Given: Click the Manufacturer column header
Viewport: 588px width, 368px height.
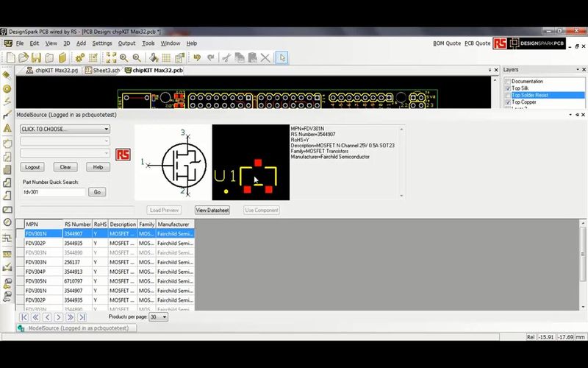Looking at the screenshot, I should point(175,224).
